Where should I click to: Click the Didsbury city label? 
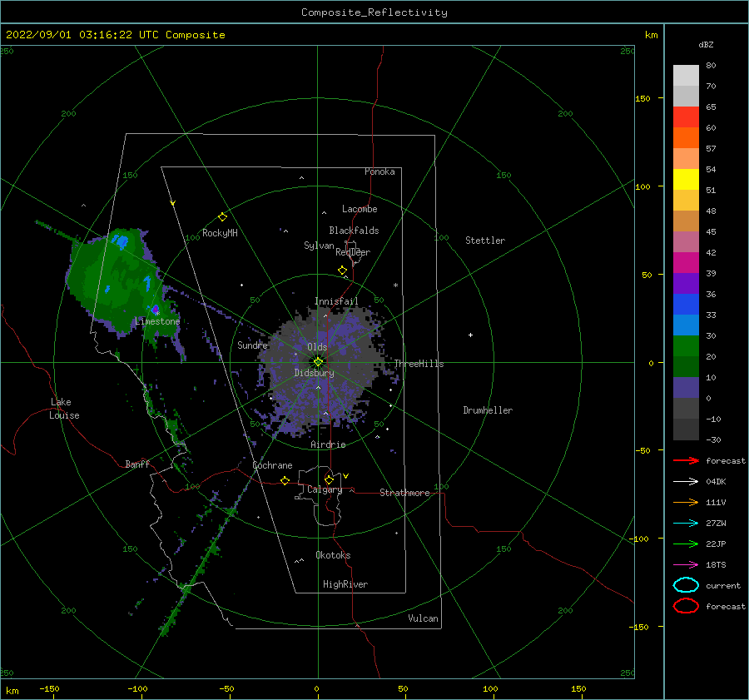point(315,373)
